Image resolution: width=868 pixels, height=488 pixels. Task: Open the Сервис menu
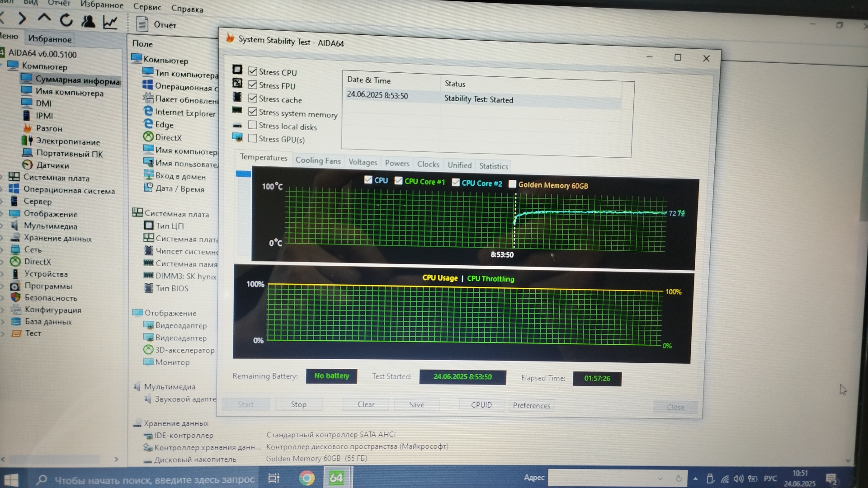point(147,7)
